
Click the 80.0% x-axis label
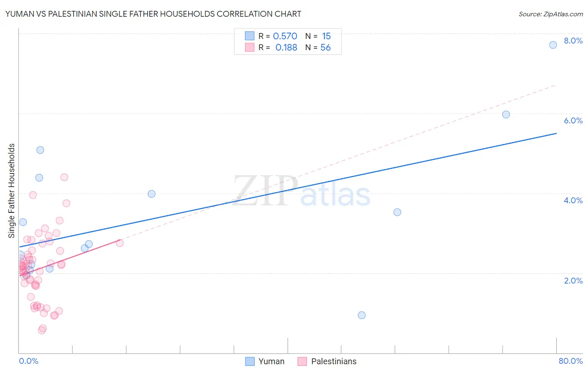pyautogui.click(x=570, y=360)
